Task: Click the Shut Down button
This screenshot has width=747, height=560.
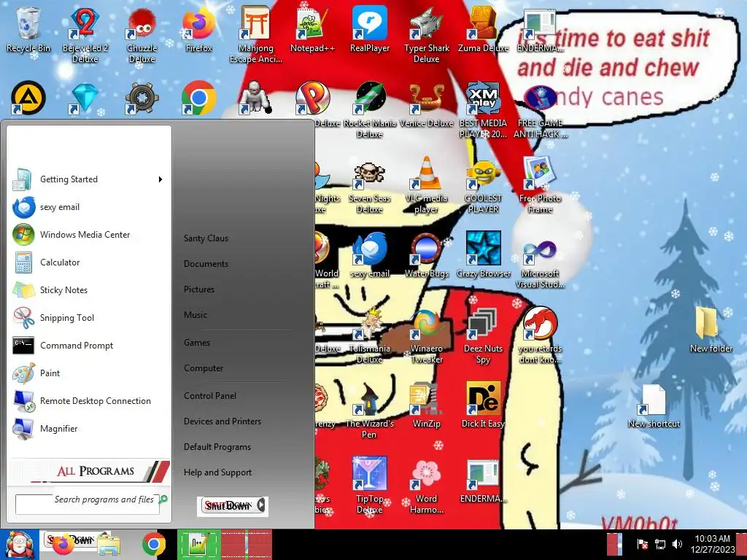Action: pos(228,506)
